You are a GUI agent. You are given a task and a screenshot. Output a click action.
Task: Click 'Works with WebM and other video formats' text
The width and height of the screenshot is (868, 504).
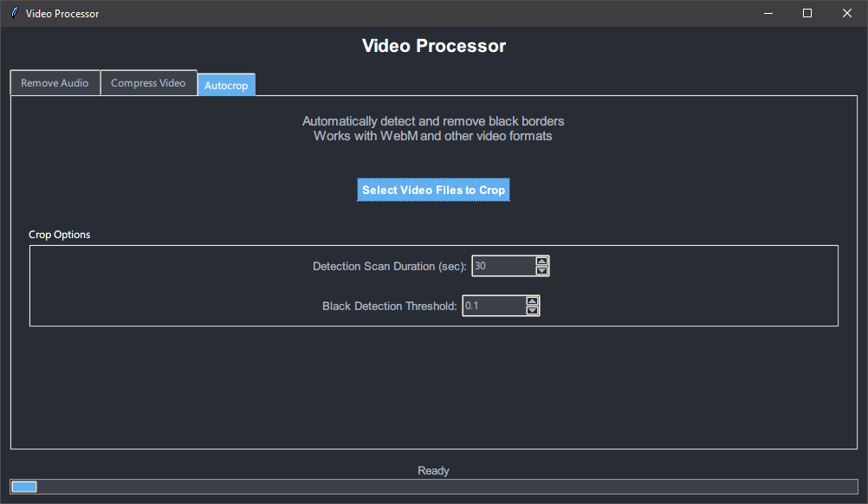[x=433, y=136]
